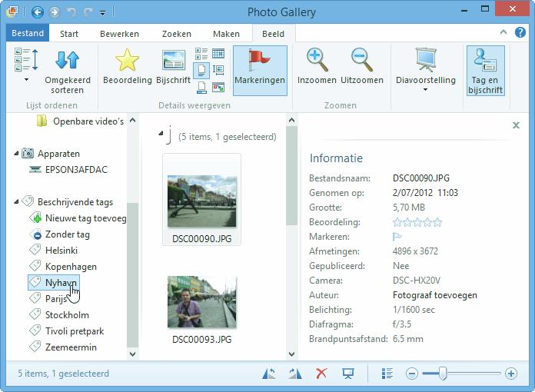Click the Beoordeling star icon

(x=127, y=61)
